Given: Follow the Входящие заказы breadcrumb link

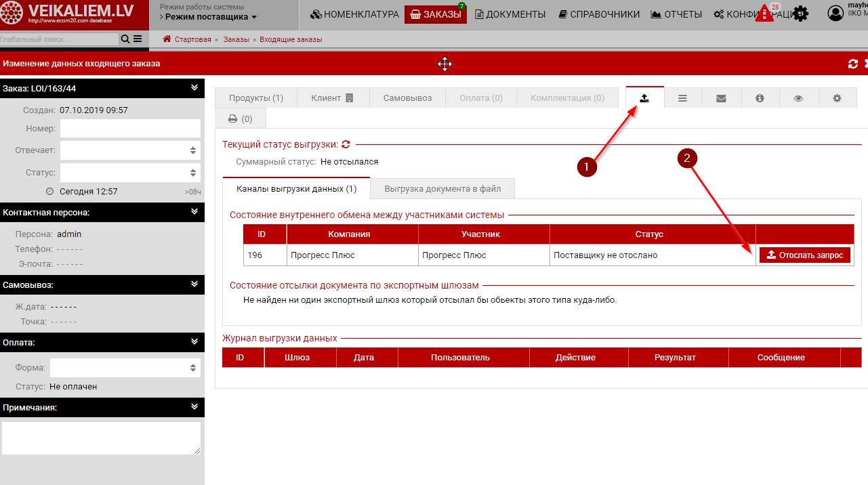Looking at the screenshot, I should (x=290, y=39).
